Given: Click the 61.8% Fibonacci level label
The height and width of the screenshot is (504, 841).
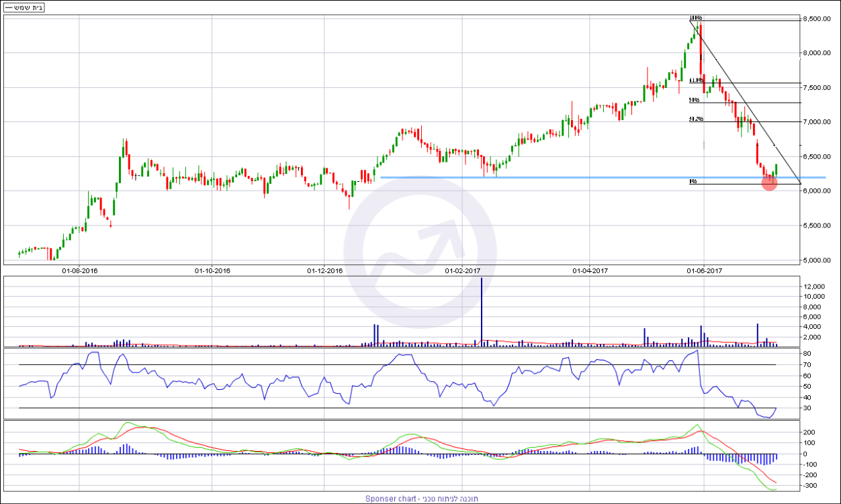Looking at the screenshot, I should (696, 81).
